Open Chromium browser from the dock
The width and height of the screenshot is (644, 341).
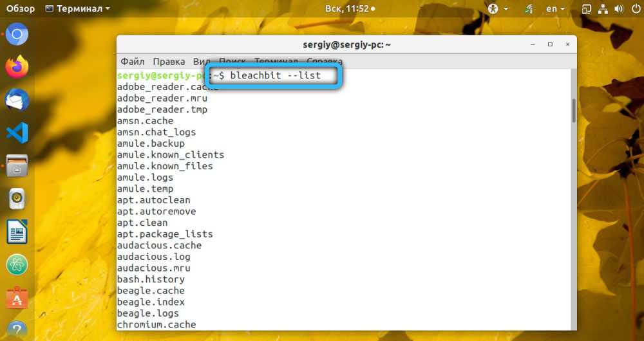17,34
